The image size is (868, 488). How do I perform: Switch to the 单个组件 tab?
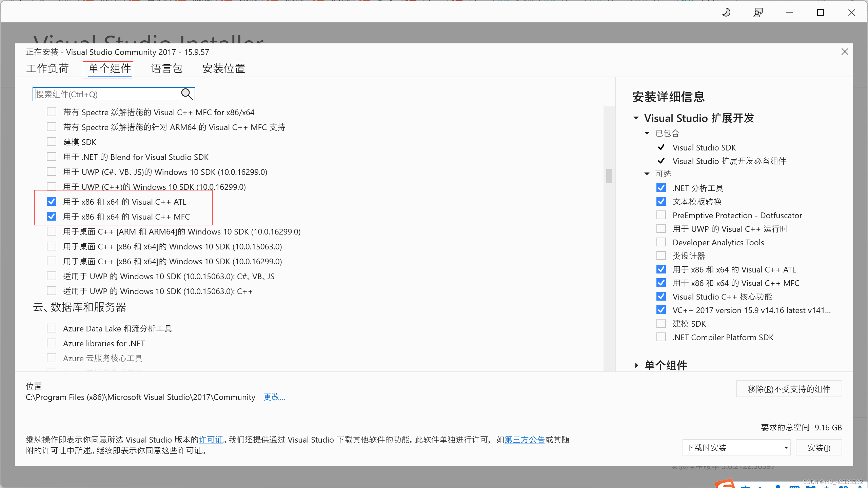click(x=110, y=68)
